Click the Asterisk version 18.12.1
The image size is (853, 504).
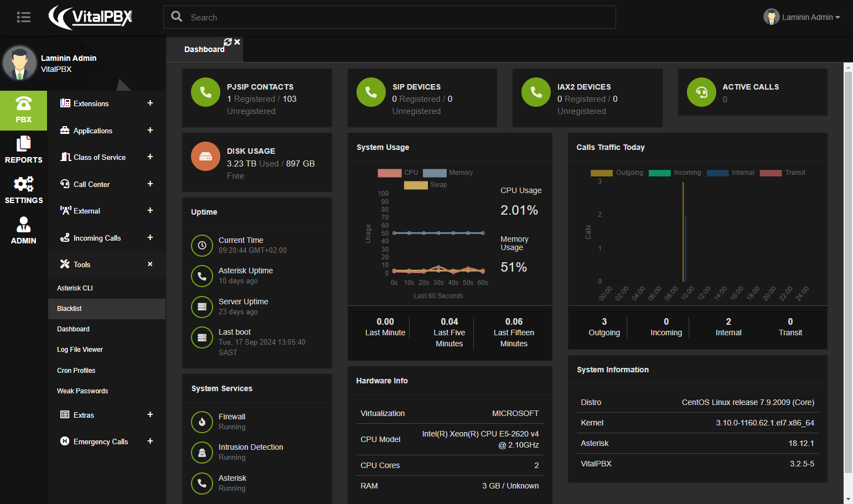tap(802, 443)
